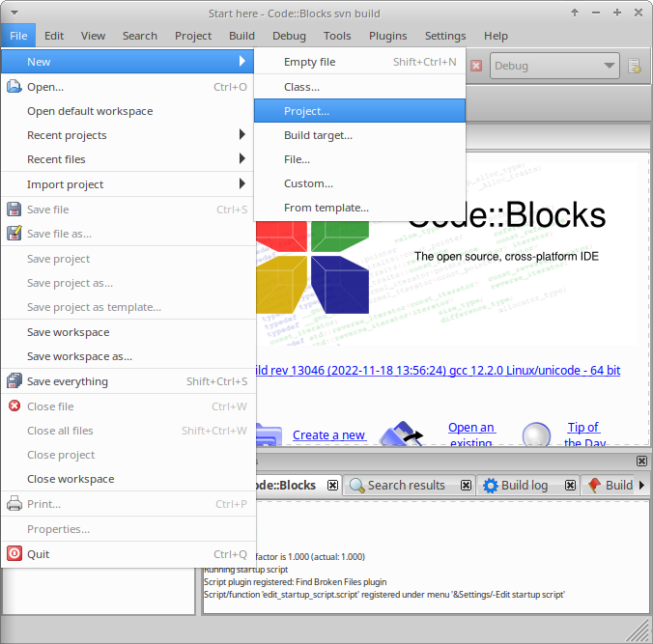Click the Print printer icon
Viewport: 653px width, 644px height.
coord(14,504)
